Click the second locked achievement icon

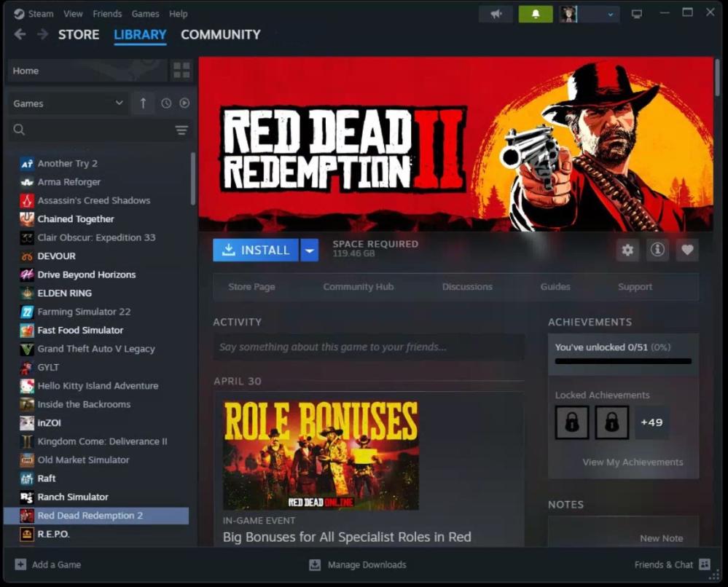coord(612,422)
